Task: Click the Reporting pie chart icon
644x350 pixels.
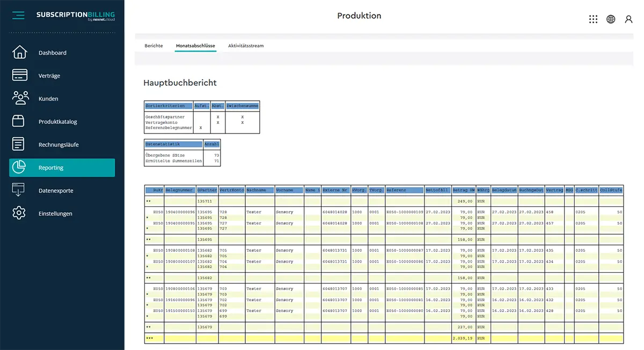Action: [19, 167]
